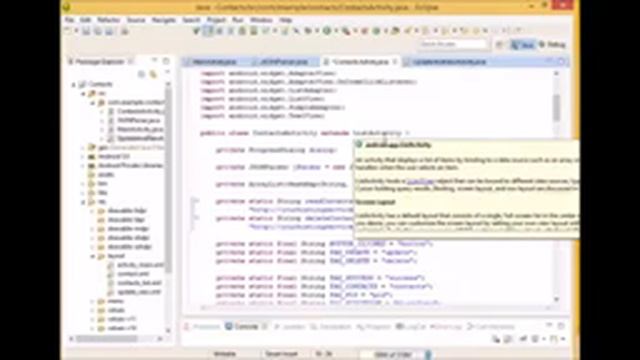Screen dimensions: 640x360
Task: Open the Source menu
Action: coord(136,20)
